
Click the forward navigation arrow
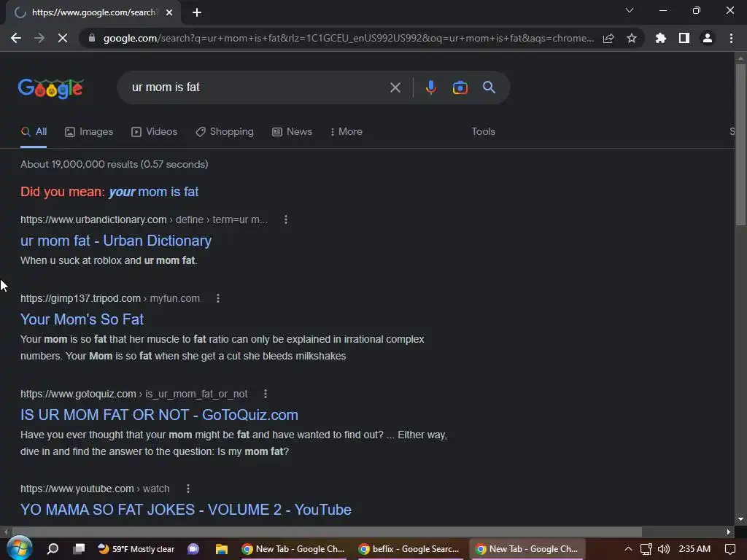click(39, 38)
